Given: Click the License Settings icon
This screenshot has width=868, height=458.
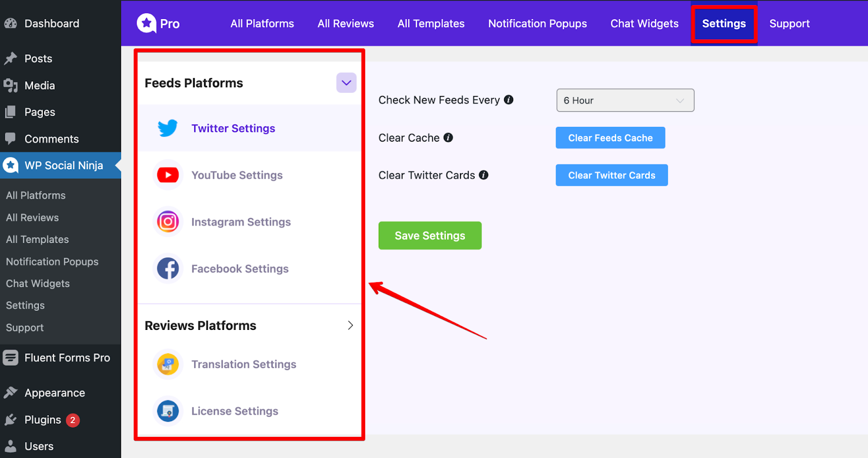Looking at the screenshot, I should pyautogui.click(x=168, y=411).
